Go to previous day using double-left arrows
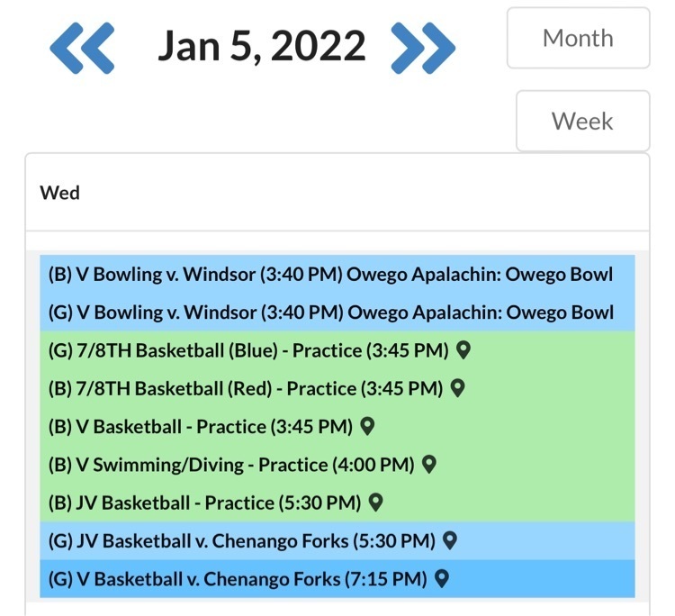 (82, 47)
